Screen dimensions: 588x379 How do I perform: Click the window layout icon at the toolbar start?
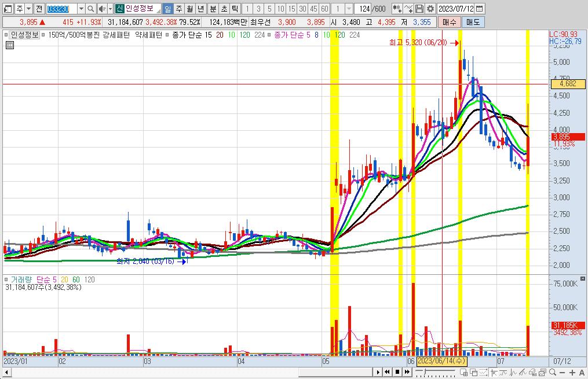pyautogui.click(x=8, y=9)
